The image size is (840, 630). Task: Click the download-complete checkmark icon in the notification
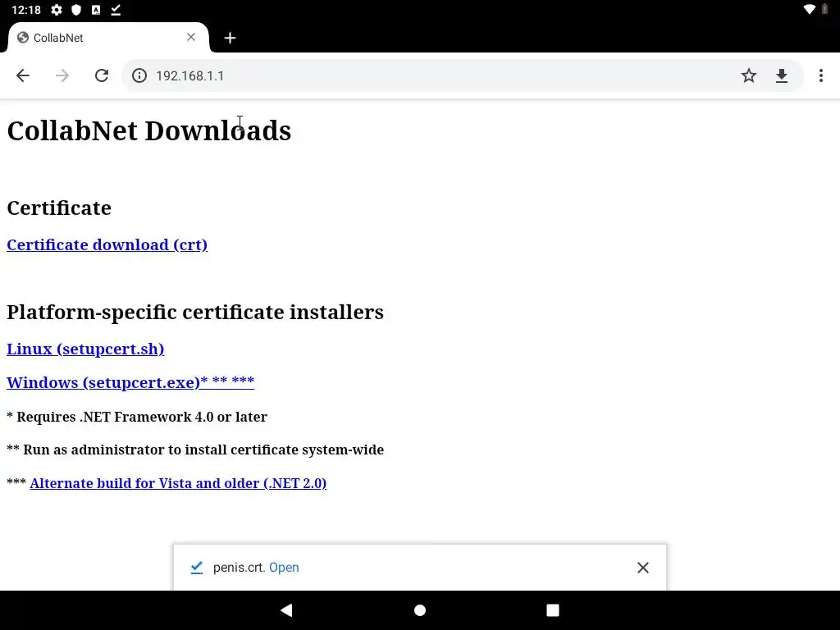point(197,568)
